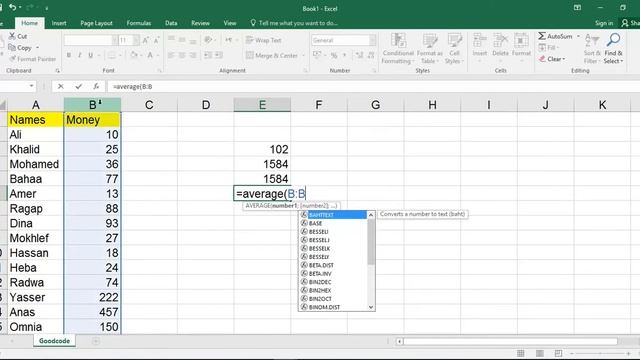Open Sort & Filter menu
This screenshot has width=640, height=360.
tap(591, 48)
